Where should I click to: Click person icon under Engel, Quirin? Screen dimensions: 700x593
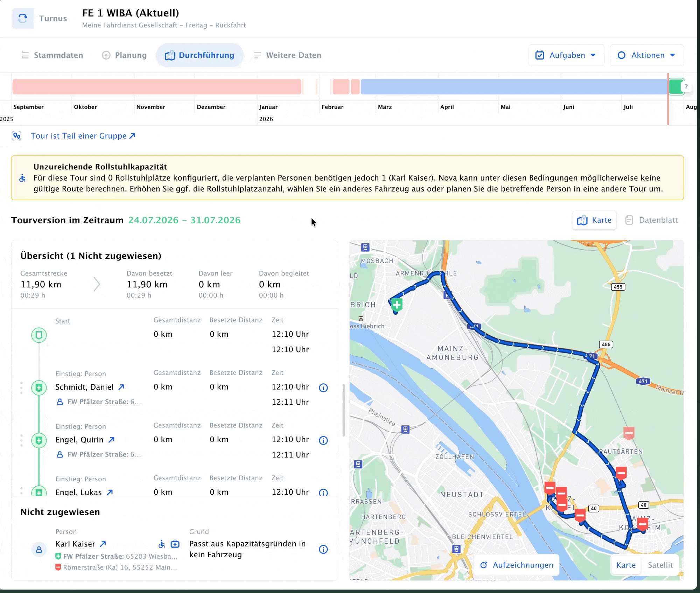click(60, 454)
